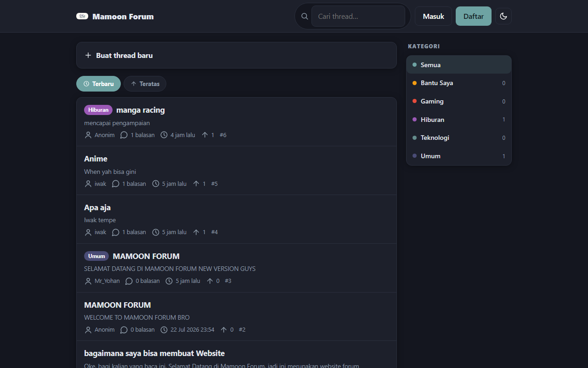Click the comment icon on Apa aja thread
Viewport: 588px width, 368px height.
point(115,232)
